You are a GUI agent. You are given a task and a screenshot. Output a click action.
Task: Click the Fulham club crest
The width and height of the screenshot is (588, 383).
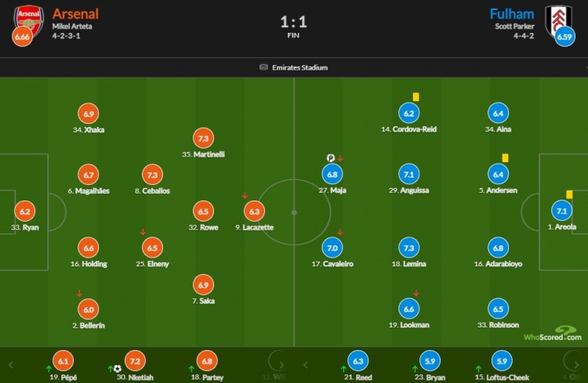558,20
